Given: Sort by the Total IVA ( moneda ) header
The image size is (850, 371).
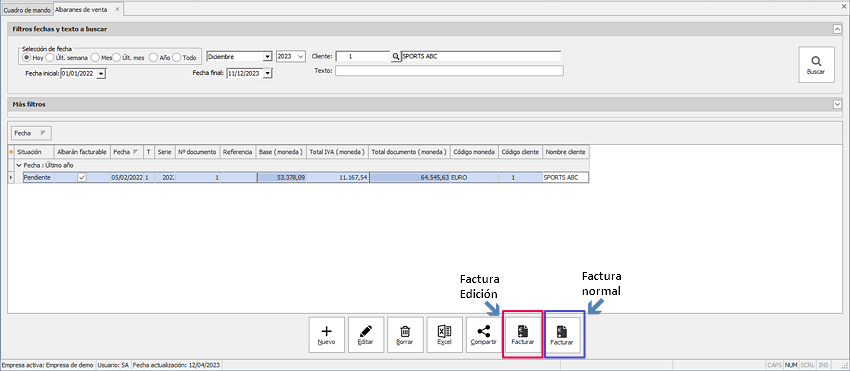Looking at the screenshot, I should click(x=338, y=152).
